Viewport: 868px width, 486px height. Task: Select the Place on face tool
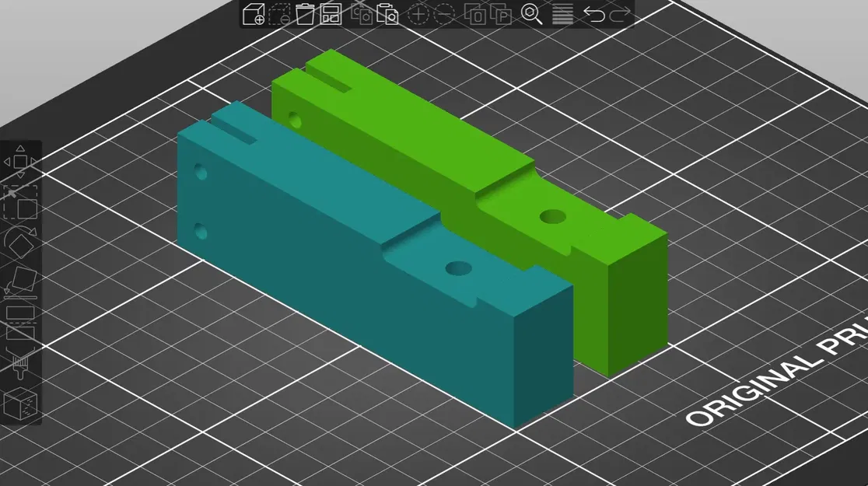[x=20, y=281]
